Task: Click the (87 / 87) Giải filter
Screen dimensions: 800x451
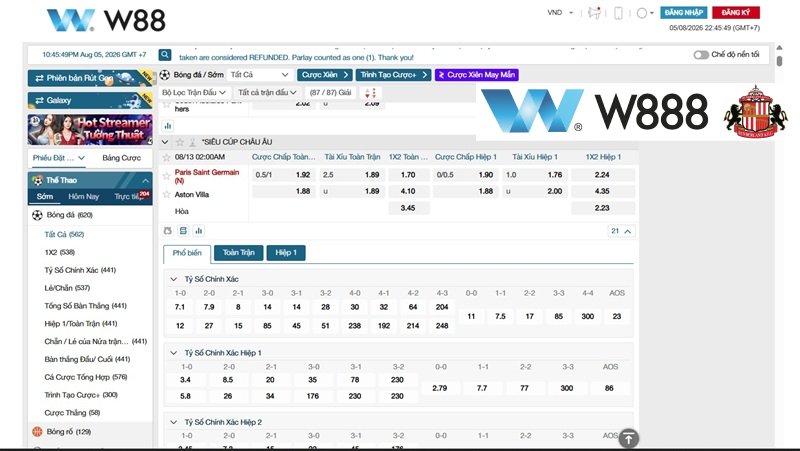Action: (x=330, y=93)
